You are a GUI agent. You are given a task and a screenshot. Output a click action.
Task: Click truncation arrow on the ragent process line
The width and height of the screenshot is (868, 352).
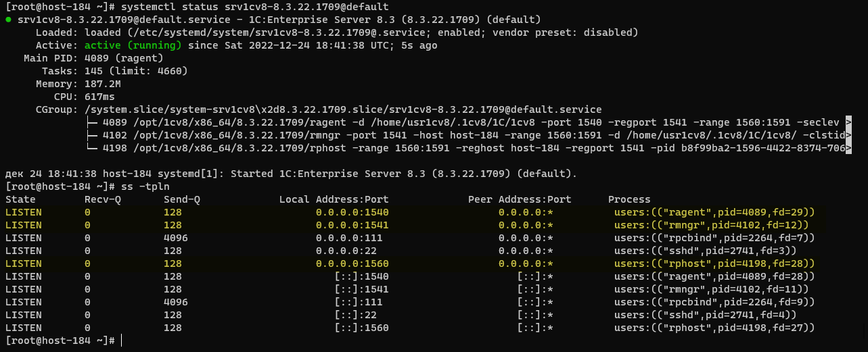pyautogui.click(x=848, y=122)
